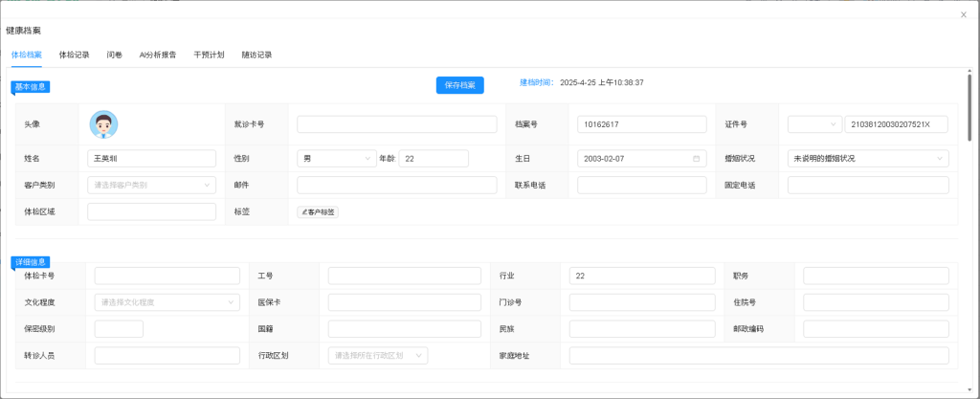Click the 客户标签 tag button
980x399 pixels.
[318, 212]
